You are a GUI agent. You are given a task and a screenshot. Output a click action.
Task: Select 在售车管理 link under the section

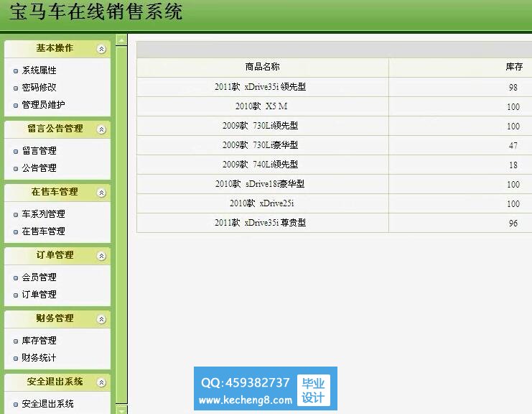(43, 231)
